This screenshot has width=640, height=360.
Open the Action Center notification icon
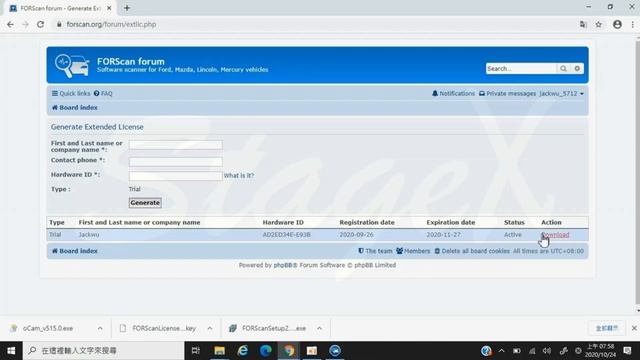[x=627, y=351]
